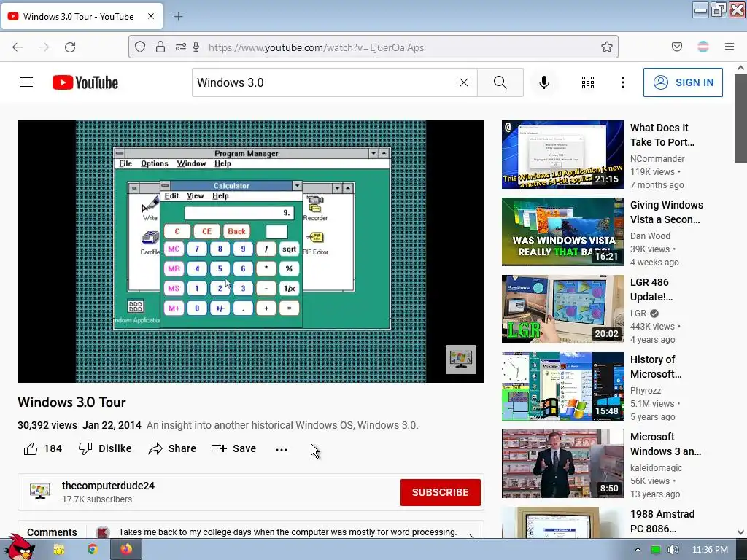Image resolution: width=747 pixels, height=560 pixels.
Task: Reload the page with the refresh icon
Action: click(x=70, y=47)
